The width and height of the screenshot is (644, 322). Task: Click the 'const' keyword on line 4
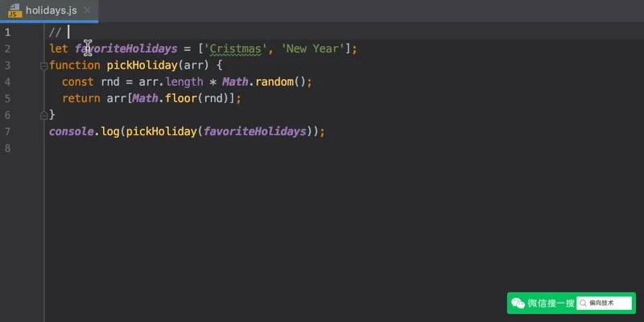pyautogui.click(x=78, y=82)
